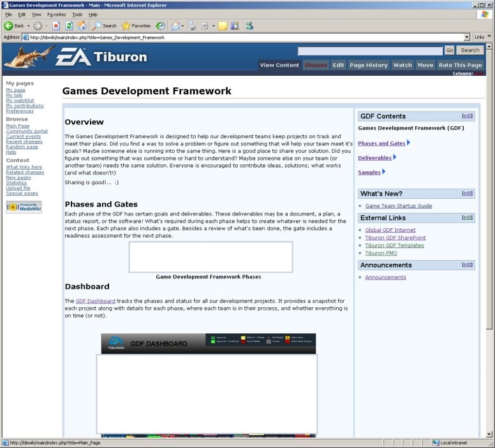Screen dimensions: 495x448
Task: Click the Powered by MediaWiki badge
Action: [24, 207]
